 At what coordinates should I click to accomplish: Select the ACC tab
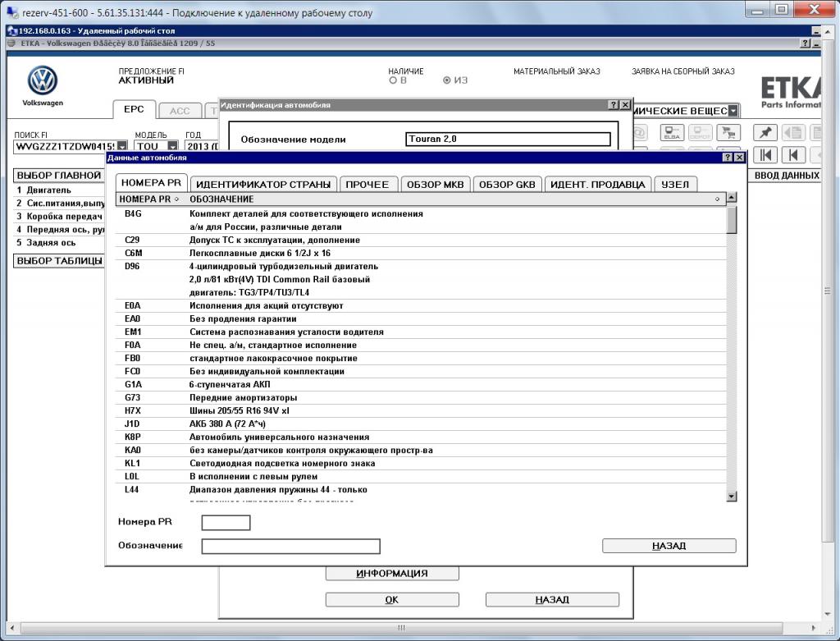(x=180, y=111)
